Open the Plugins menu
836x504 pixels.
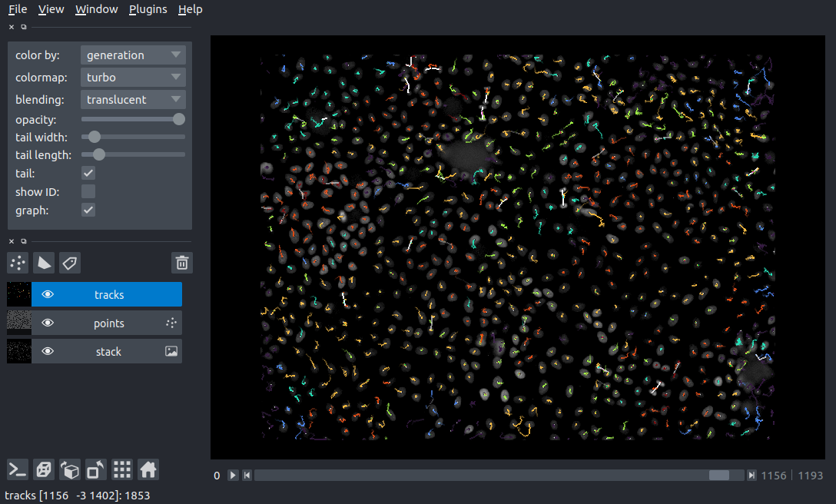(x=148, y=9)
